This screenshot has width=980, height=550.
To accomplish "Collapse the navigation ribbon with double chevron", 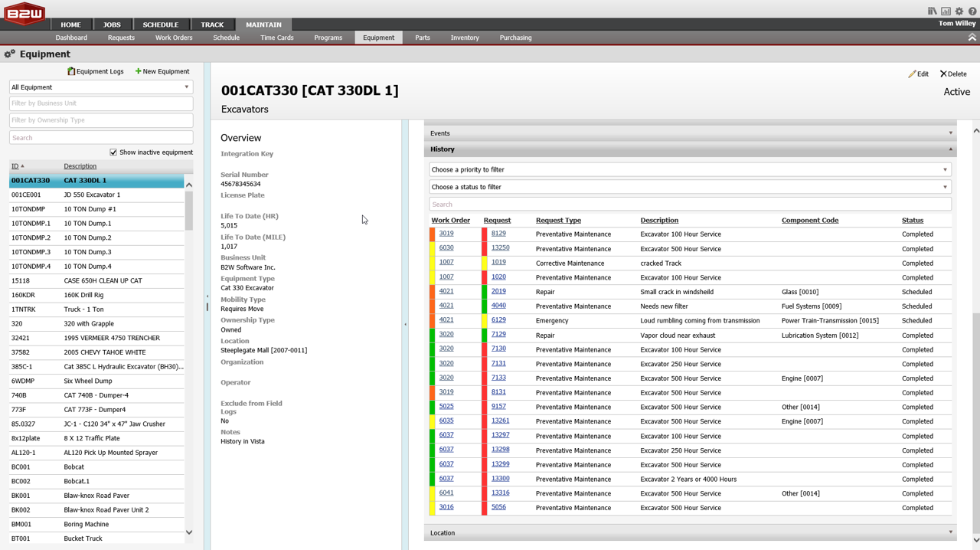I will pos(972,38).
